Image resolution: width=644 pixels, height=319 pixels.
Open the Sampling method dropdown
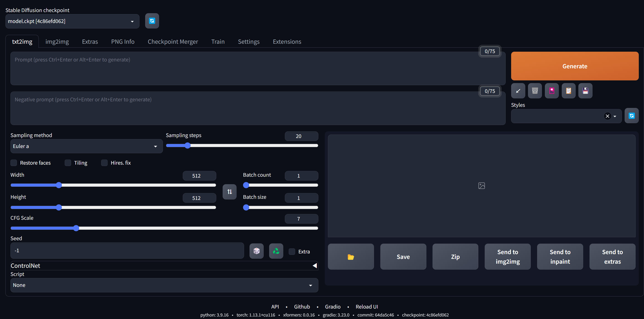(x=86, y=146)
